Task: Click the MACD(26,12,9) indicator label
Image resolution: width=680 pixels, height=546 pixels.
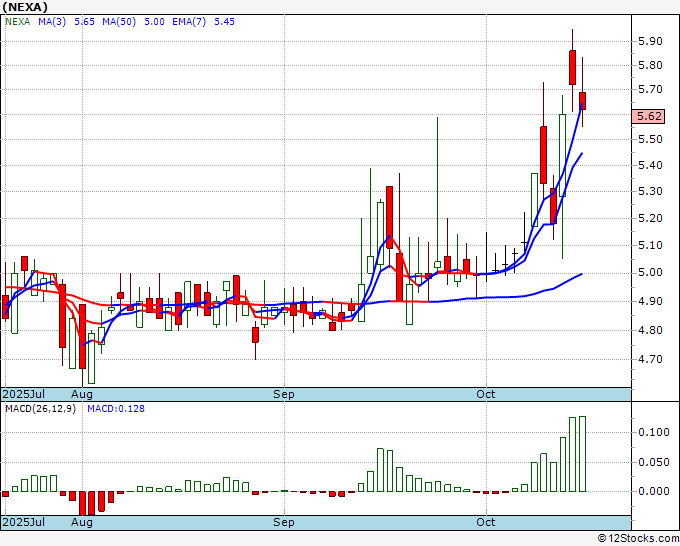Action: 40,409
